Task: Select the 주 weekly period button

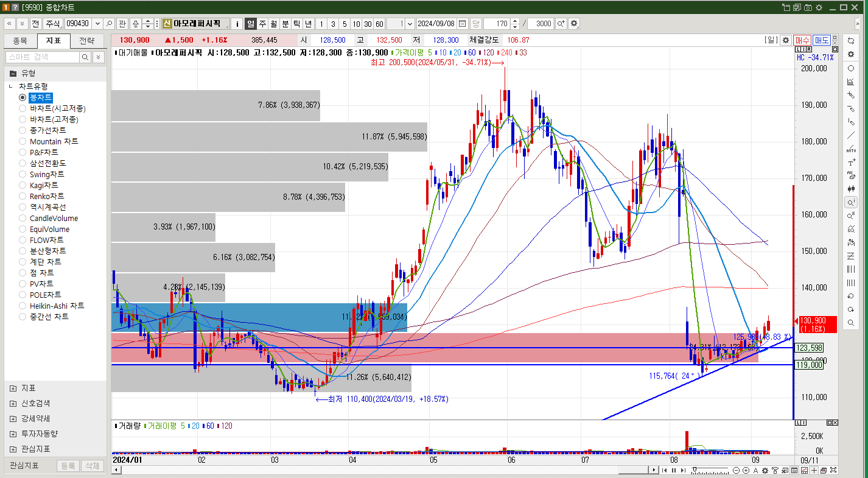Action: [x=262, y=24]
